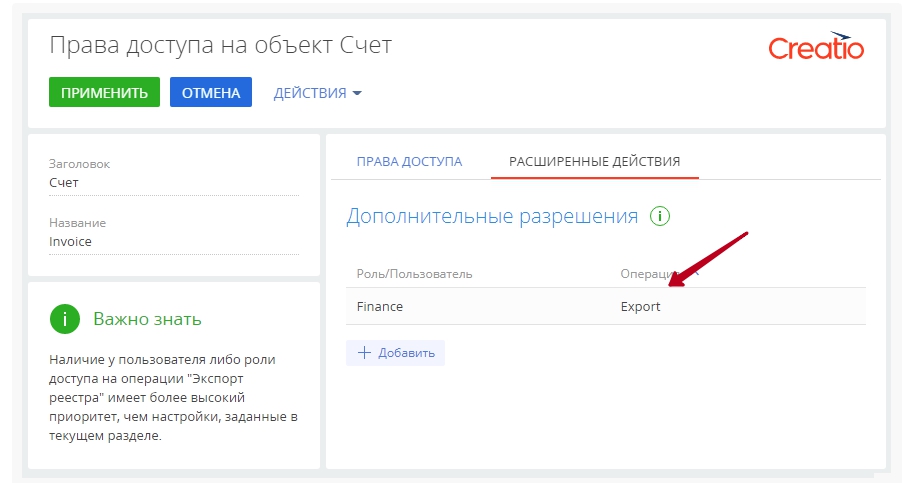Click the Экспорт реестра info paragraph
Image resolution: width=915 pixels, height=483 pixels.
[172, 397]
